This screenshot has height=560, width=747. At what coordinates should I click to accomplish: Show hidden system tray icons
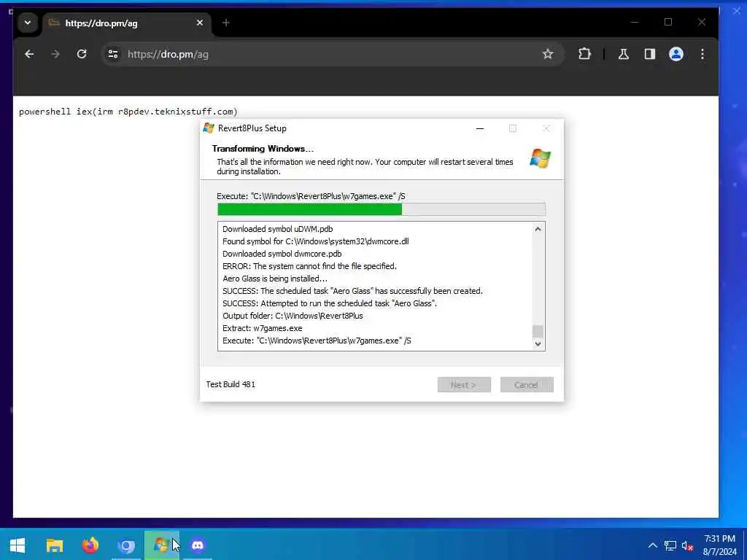pos(653,545)
